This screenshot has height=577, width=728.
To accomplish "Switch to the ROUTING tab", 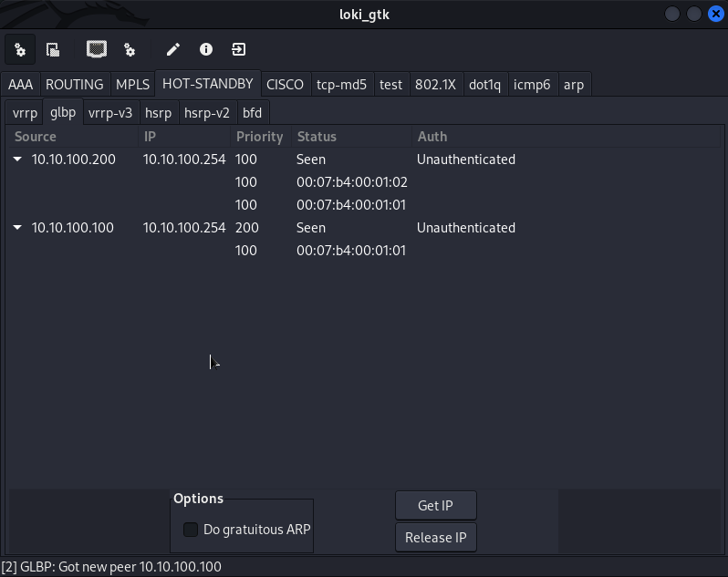I will [x=74, y=85].
